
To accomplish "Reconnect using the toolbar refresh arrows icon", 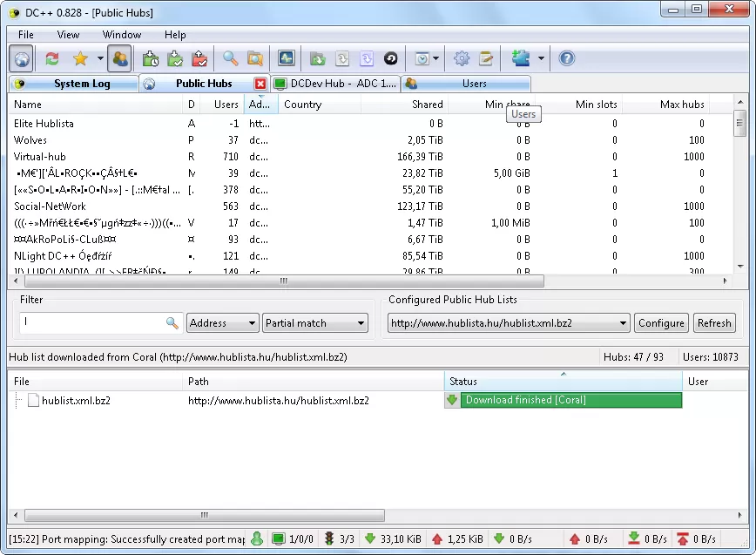I will (x=51, y=58).
